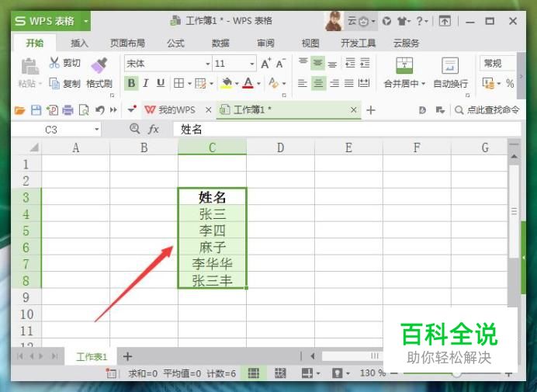537x392 pixels.
Task: Close the 工作簿1 document tab
Action: [354, 110]
